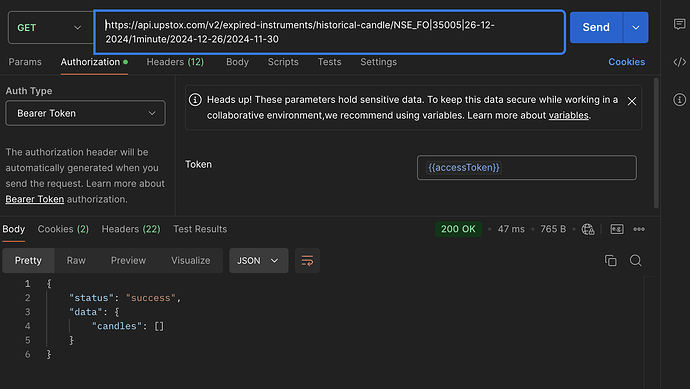Click the 47 ms response time
The image size is (690, 389).
pyautogui.click(x=511, y=229)
